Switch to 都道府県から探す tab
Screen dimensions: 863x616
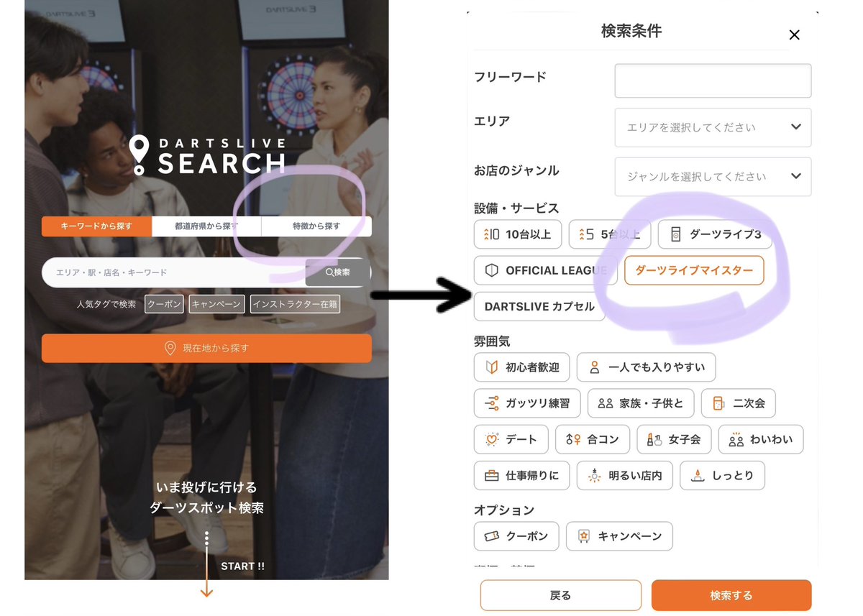tap(206, 226)
